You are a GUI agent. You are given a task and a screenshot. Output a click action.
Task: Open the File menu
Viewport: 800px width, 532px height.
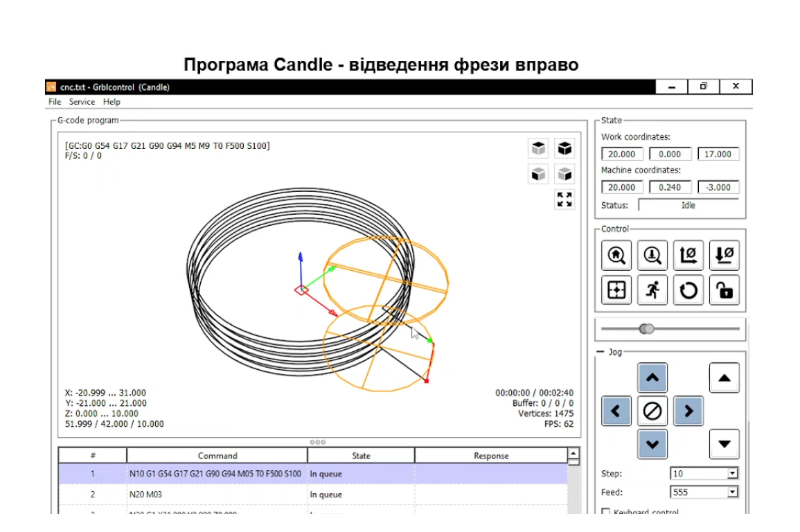[x=55, y=102]
